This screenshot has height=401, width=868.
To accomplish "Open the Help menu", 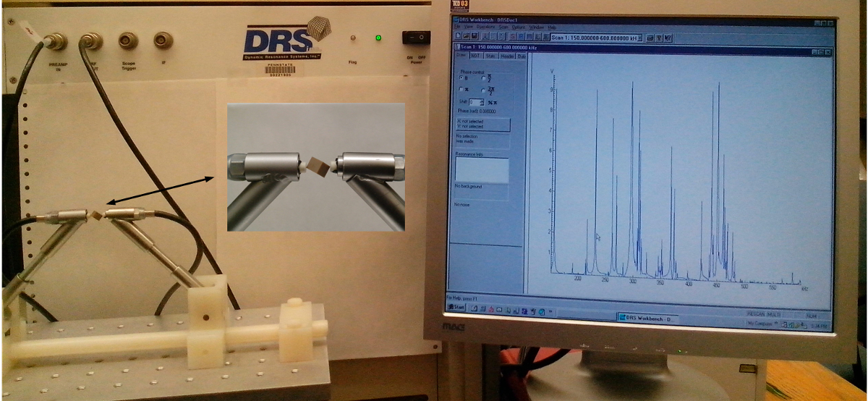I will 552,27.
